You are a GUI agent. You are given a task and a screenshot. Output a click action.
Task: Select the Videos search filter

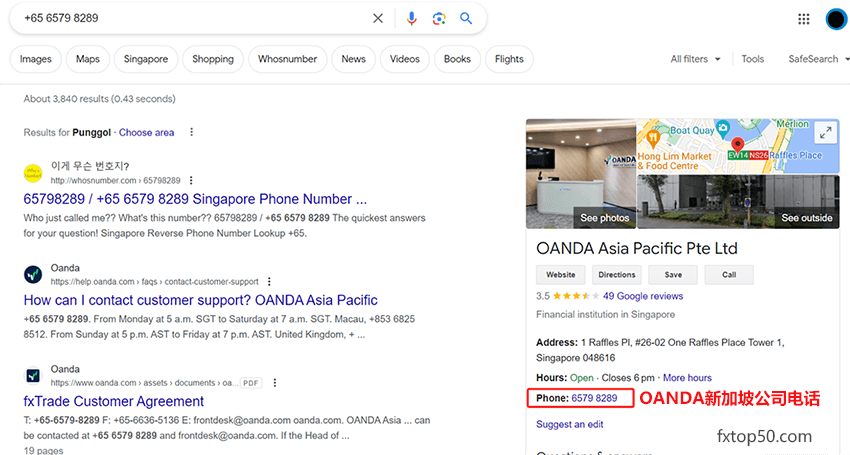tap(405, 59)
